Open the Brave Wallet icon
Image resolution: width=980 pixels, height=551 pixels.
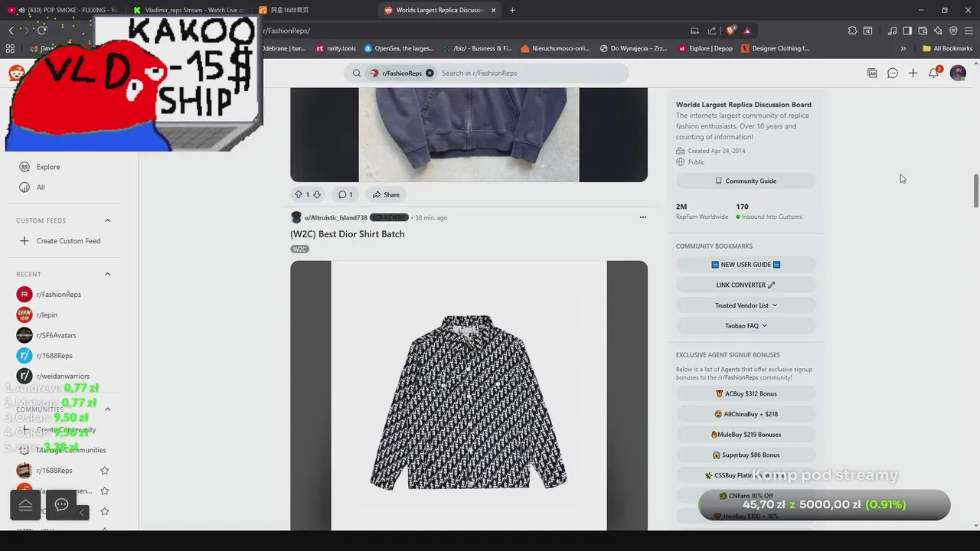coord(923,31)
